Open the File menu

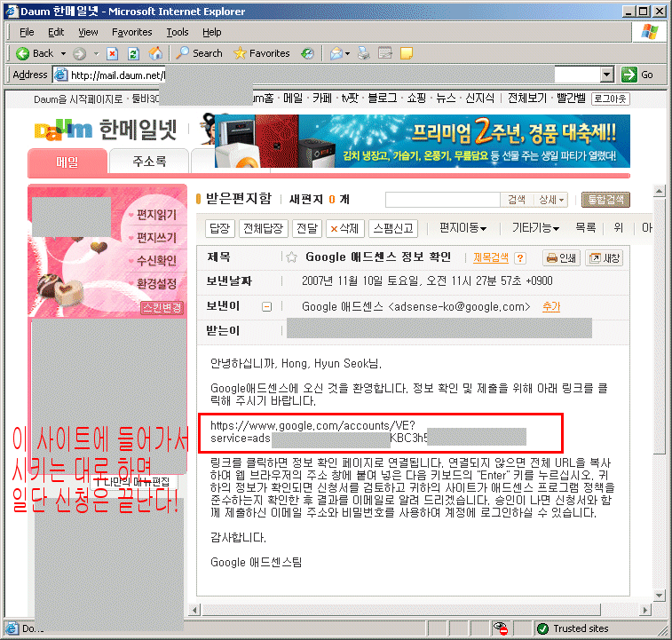tap(27, 32)
